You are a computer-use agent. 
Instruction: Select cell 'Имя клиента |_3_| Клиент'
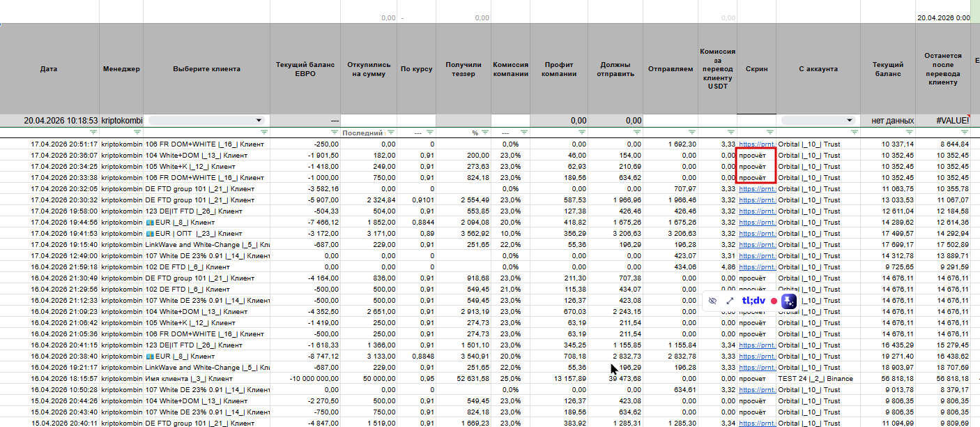tap(206, 378)
